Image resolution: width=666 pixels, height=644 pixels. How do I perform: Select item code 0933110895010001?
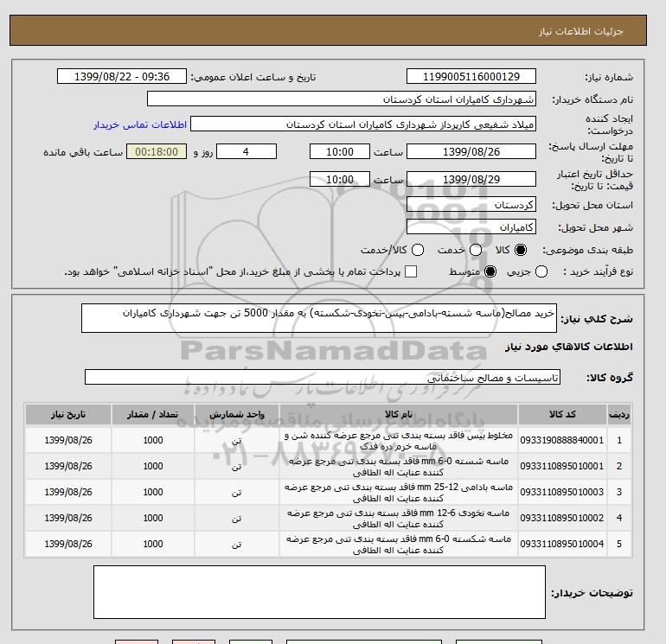562,466
